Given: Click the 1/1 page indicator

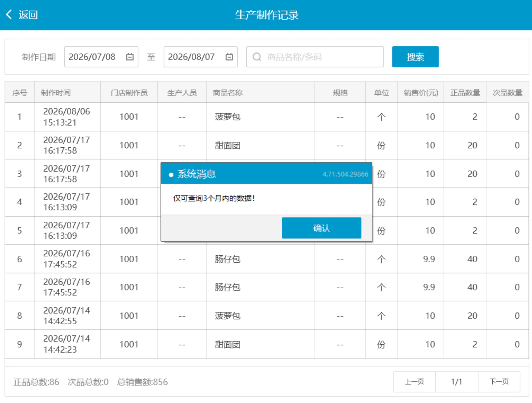Looking at the screenshot, I should (456, 382).
